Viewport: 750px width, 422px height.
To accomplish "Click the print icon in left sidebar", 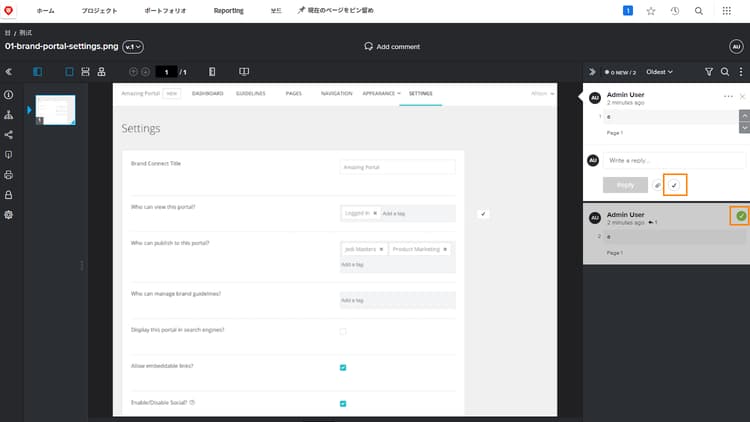I will click(x=9, y=175).
